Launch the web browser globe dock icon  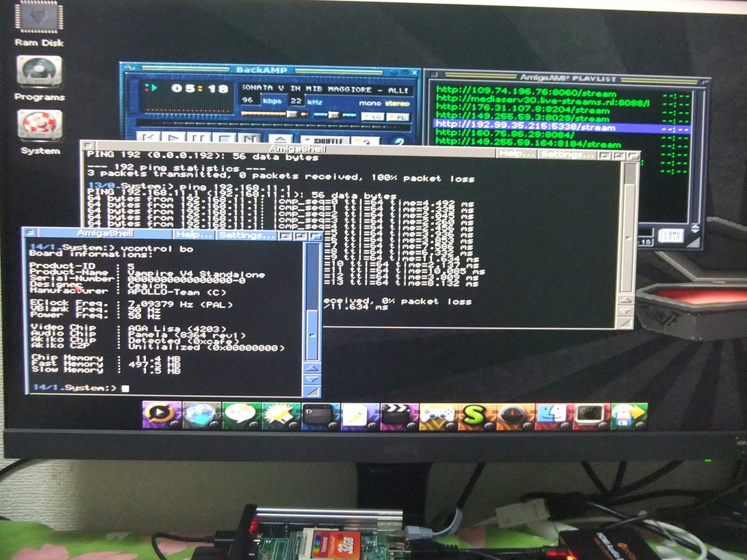click(x=202, y=416)
